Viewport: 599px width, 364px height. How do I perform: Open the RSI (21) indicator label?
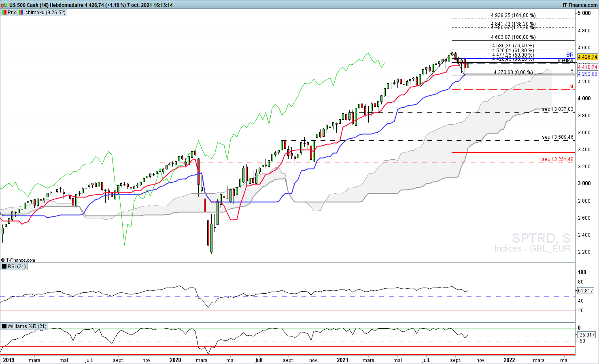[x=17, y=267]
